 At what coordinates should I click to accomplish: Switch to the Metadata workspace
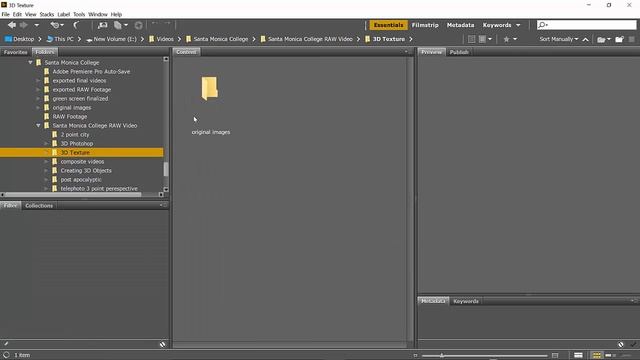460,25
